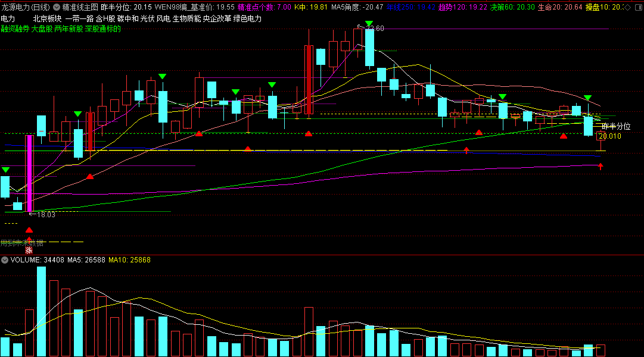The width and height of the screenshot is (644, 357).
Task: Click the VOLUME: 34408 readout
Action: [x=38, y=260]
